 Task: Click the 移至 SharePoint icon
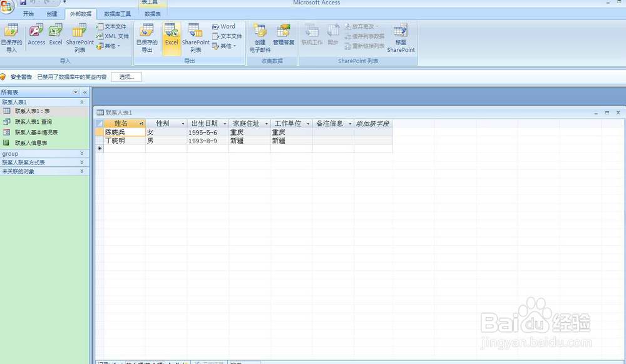coord(400,36)
